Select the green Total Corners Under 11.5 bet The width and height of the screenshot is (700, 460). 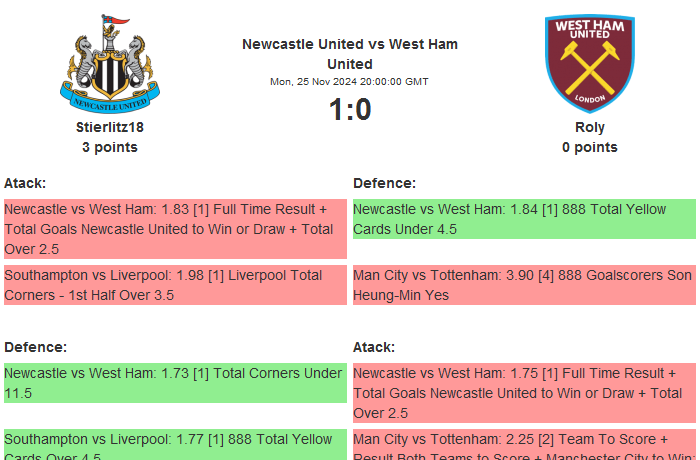[x=175, y=383]
